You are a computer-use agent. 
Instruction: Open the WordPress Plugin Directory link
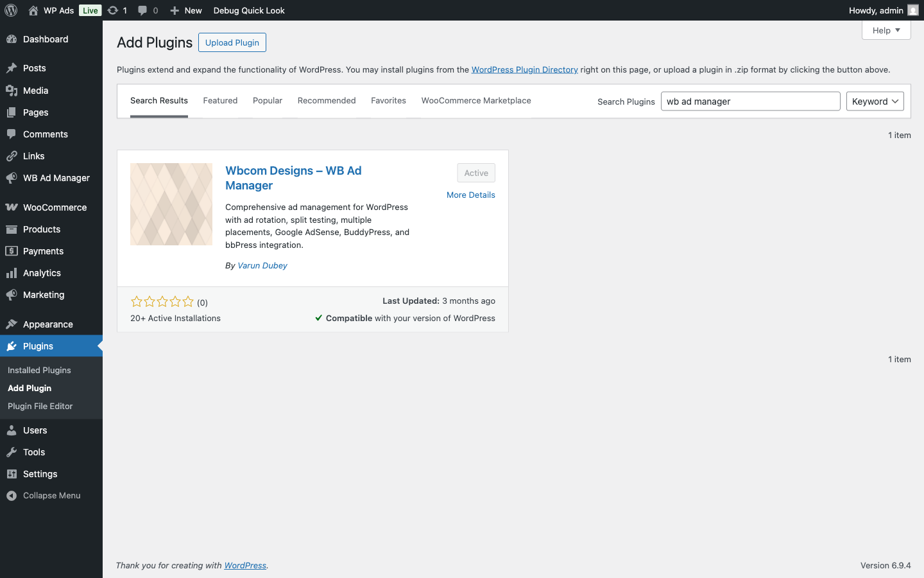click(x=525, y=69)
